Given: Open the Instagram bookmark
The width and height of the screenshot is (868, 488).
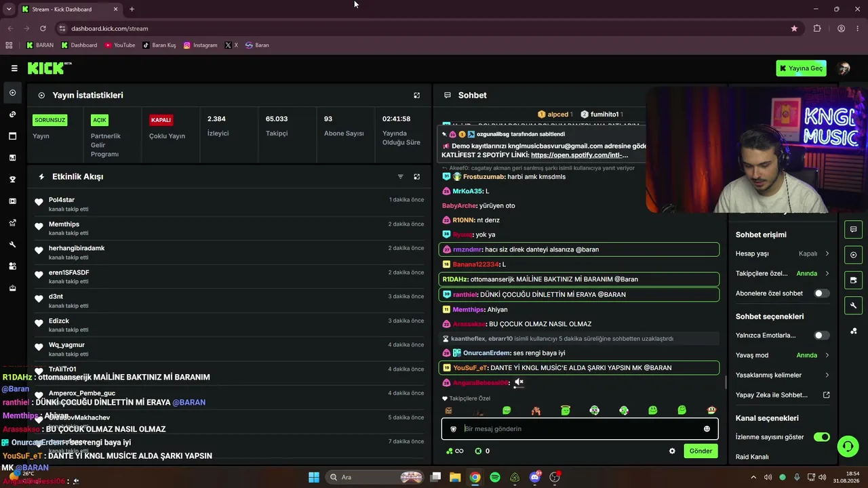Looking at the screenshot, I should [x=201, y=45].
